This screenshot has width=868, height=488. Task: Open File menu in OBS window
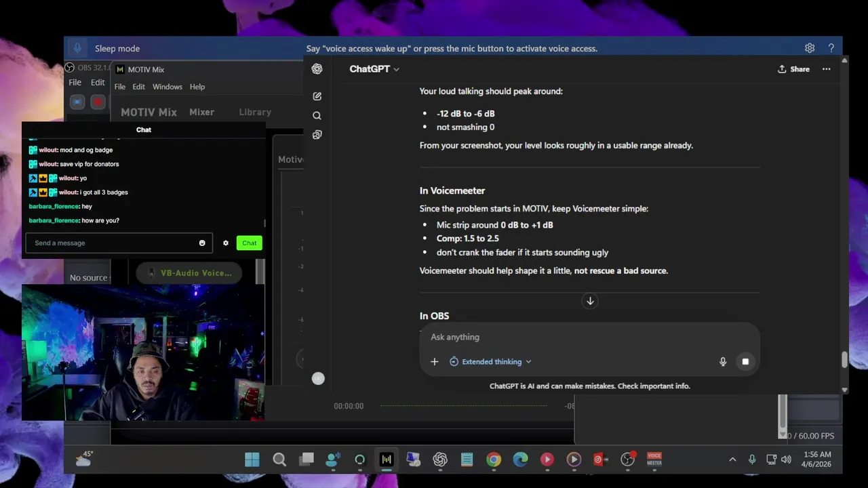[x=75, y=83]
